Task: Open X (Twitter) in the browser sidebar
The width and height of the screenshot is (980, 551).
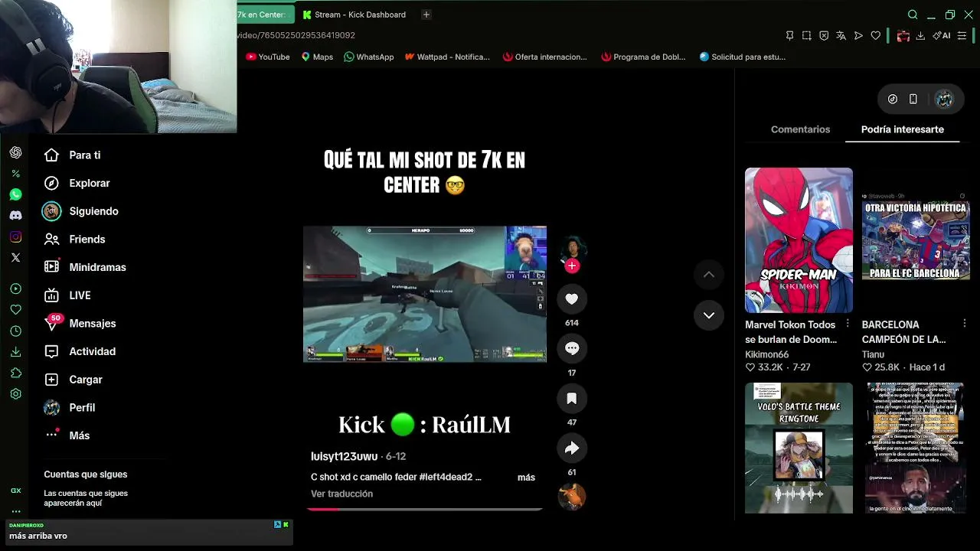Action: click(x=15, y=258)
